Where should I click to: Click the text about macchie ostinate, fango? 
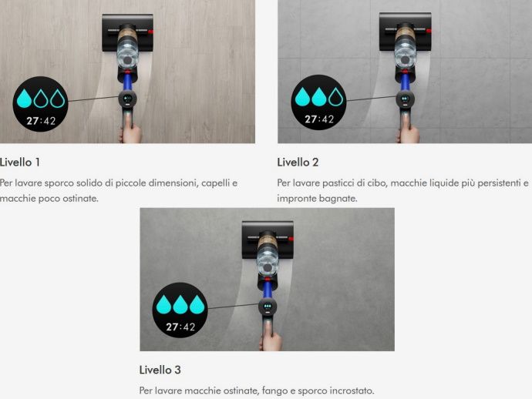(257, 391)
